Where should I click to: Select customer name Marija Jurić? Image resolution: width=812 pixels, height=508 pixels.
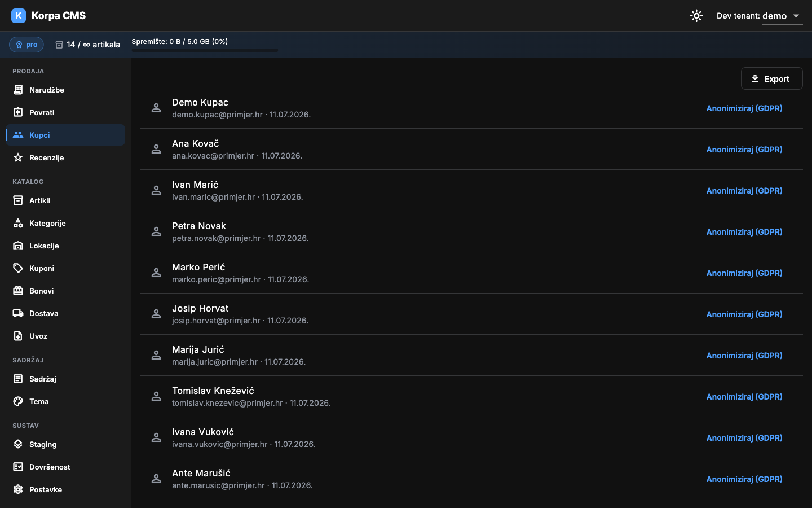(x=198, y=349)
